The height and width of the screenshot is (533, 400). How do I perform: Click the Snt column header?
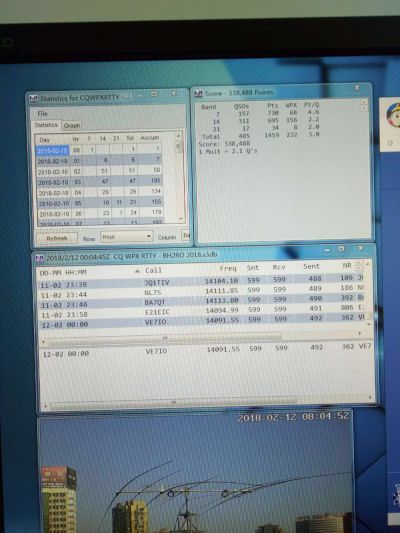click(253, 268)
